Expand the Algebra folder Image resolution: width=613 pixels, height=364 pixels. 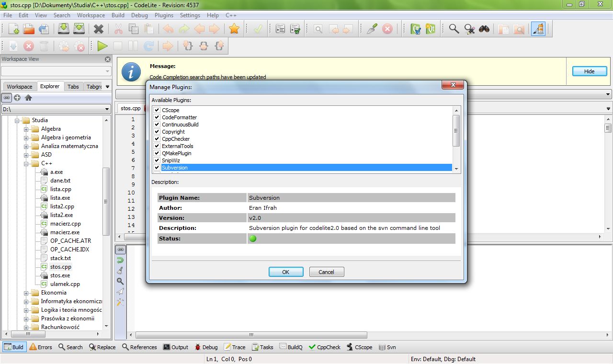tap(27, 129)
